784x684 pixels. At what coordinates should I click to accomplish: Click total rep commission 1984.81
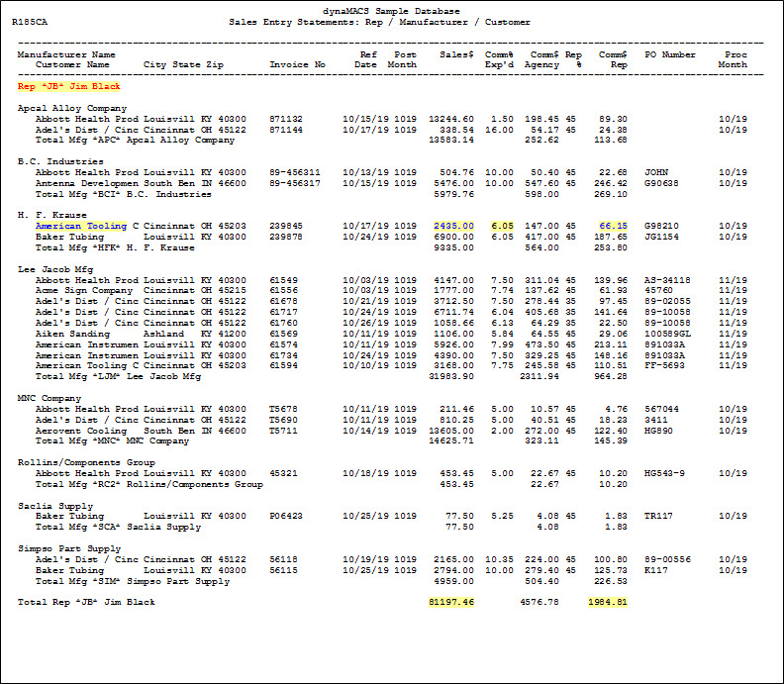pos(608,602)
